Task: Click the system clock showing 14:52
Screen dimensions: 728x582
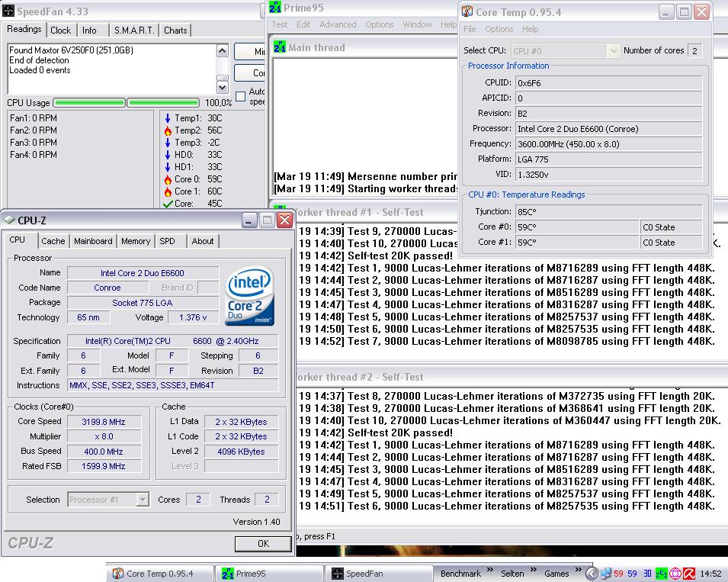Action: point(710,574)
